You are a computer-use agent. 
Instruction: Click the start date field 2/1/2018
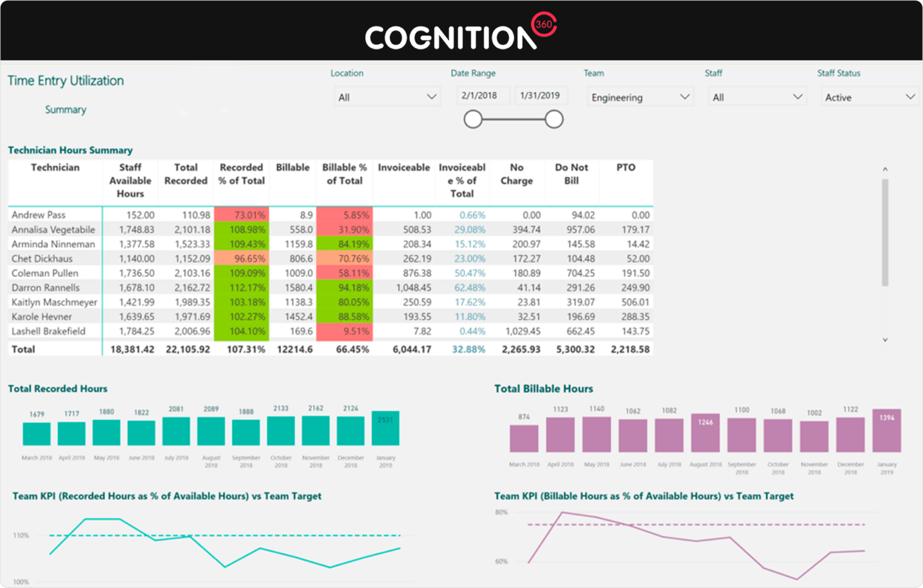click(483, 96)
